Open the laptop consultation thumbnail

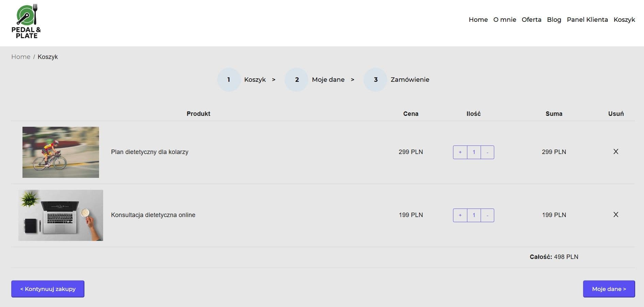(x=61, y=215)
